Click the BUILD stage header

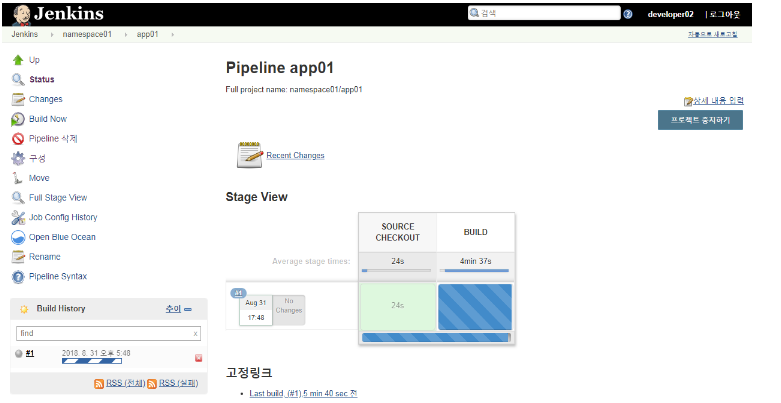[476, 233]
